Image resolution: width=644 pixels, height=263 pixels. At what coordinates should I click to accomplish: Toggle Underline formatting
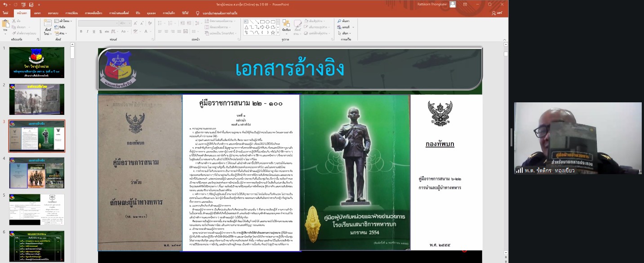(93, 31)
